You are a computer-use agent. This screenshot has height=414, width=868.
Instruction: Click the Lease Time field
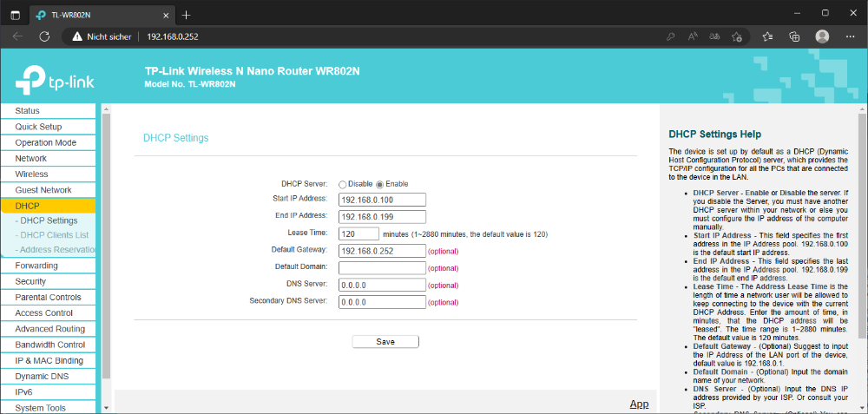(x=358, y=233)
